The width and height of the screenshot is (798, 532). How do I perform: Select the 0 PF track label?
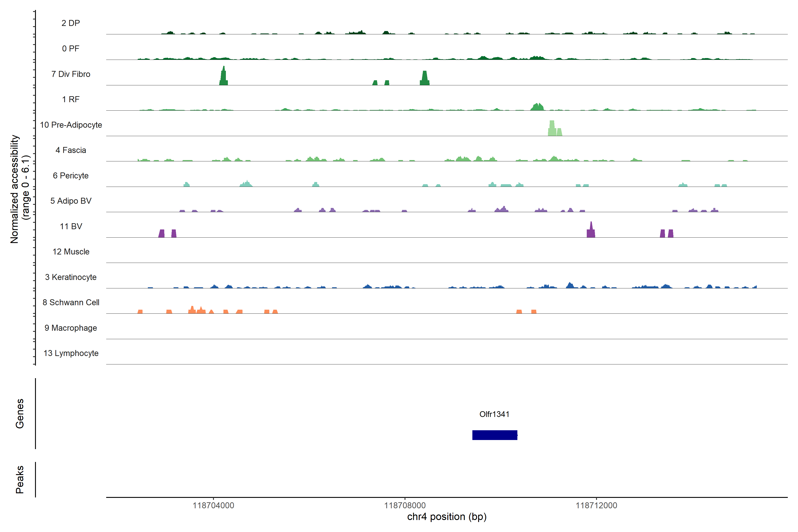[x=70, y=49]
